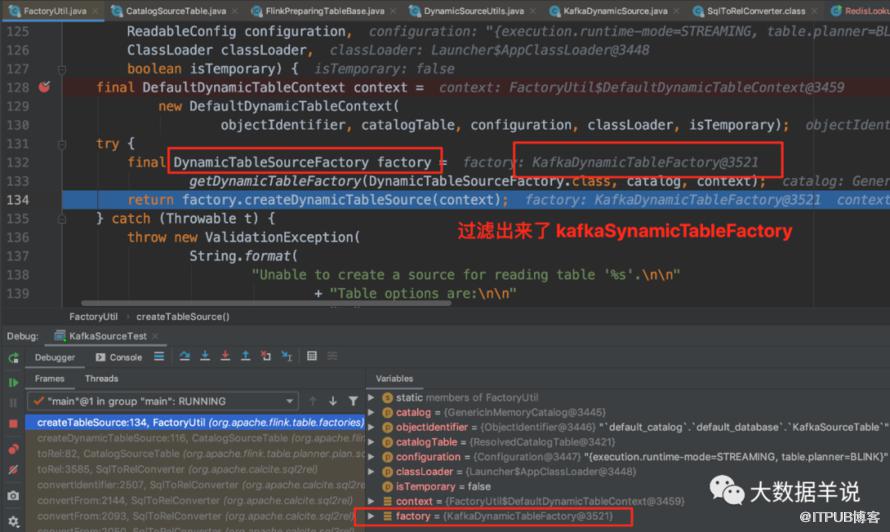This screenshot has height=532, width=890.
Task: Expand the catalog variable node
Action: (371, 412)
